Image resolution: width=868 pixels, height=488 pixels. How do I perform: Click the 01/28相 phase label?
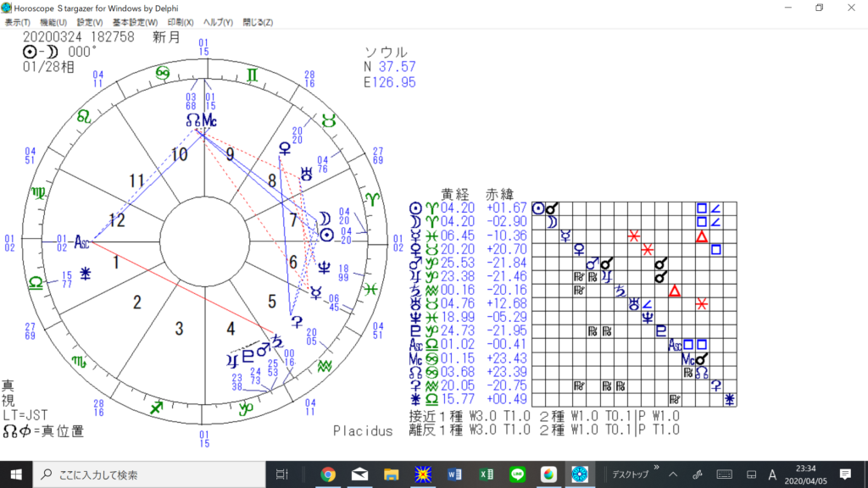[x=48, y=67]
